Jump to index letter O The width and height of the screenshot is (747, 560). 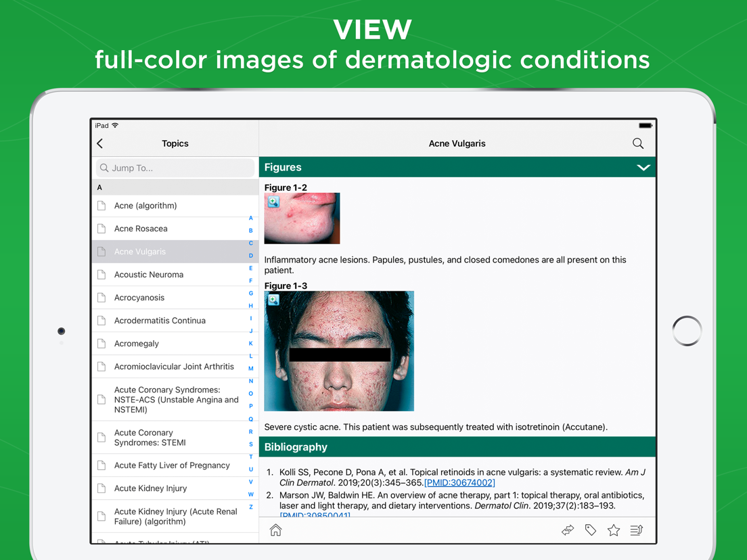coord(250,394)
